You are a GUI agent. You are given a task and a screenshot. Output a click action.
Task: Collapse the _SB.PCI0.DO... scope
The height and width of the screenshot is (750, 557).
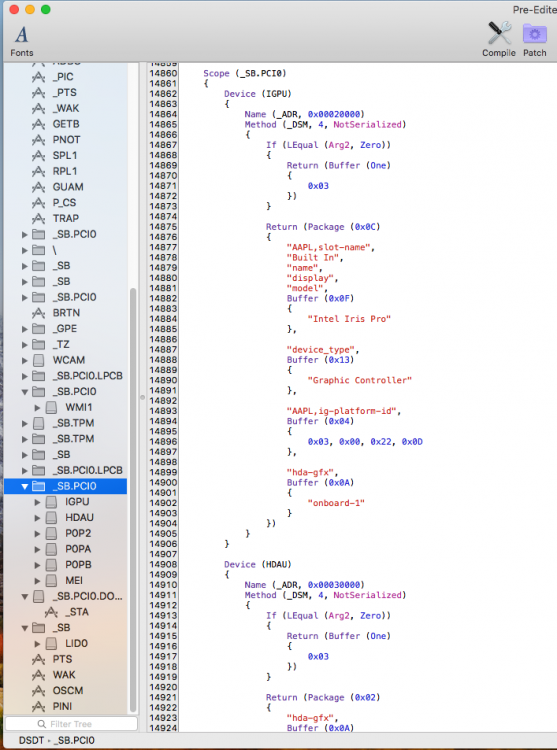tap(24, 596)
